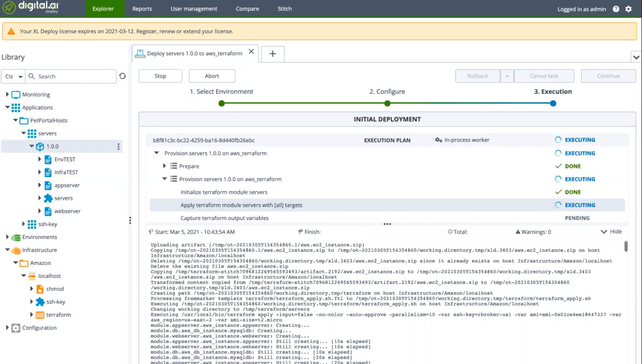This screenshot has width=642, height=364.
Task: Click the digital.ai deploy logo
Action: (31, 8)
